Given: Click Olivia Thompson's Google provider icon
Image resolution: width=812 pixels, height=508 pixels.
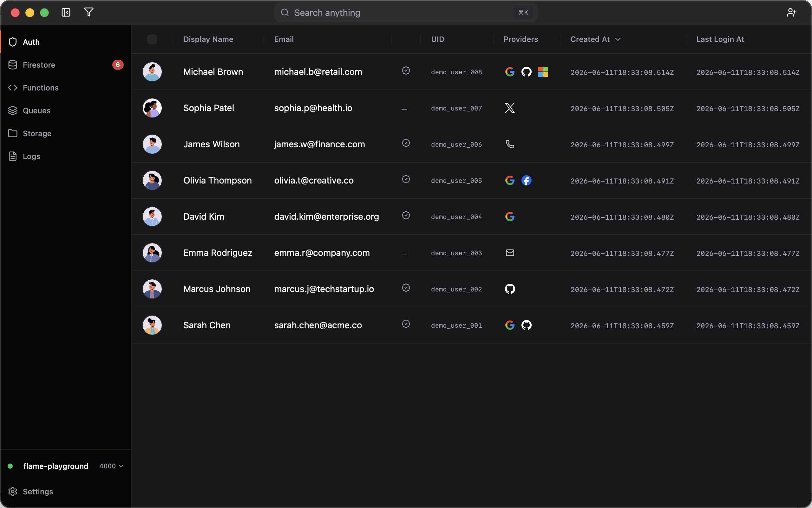Looking at the screenshot, I should coord(510,180).
